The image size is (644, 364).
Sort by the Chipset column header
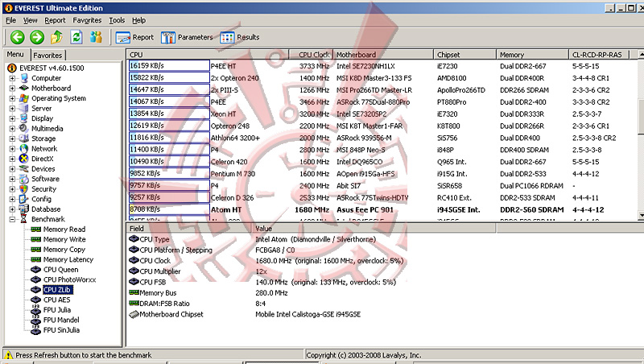coord(464,55)
